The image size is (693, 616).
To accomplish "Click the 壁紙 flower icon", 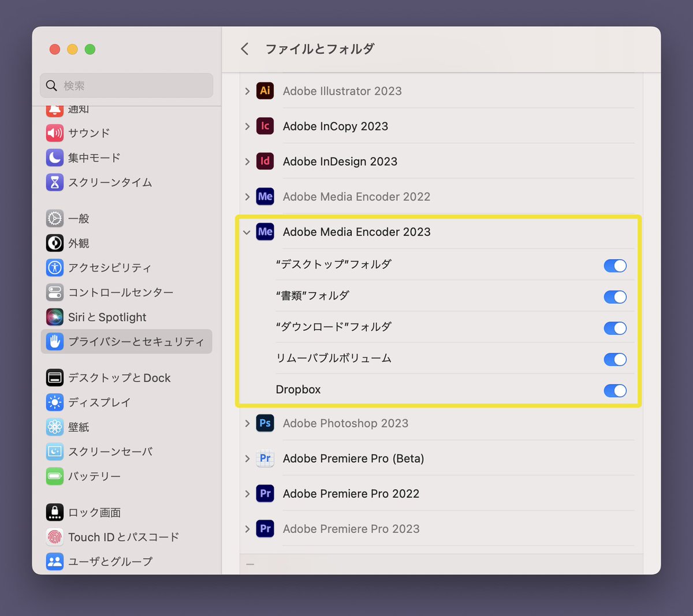I will coord(55,427).
